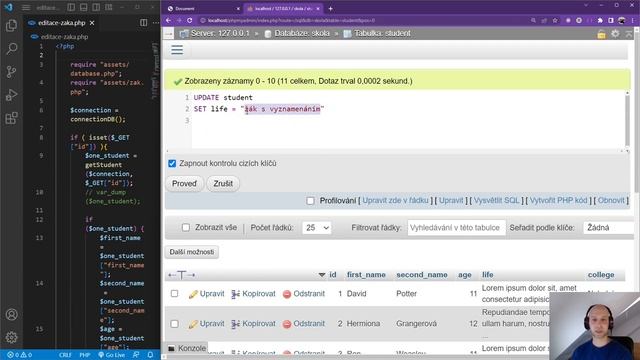Change PHP language mode in status bar
The width and height of the screenshot is (640, 360).
(x=84, y=355)
